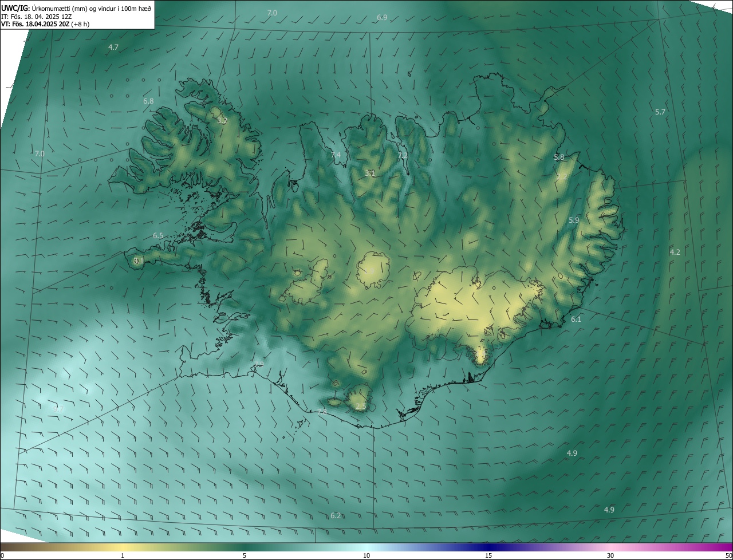Image resolution: width=733 pixels, height=560 pixels.
Task: Select the 5.8 value label
Action: click(559, 157)
